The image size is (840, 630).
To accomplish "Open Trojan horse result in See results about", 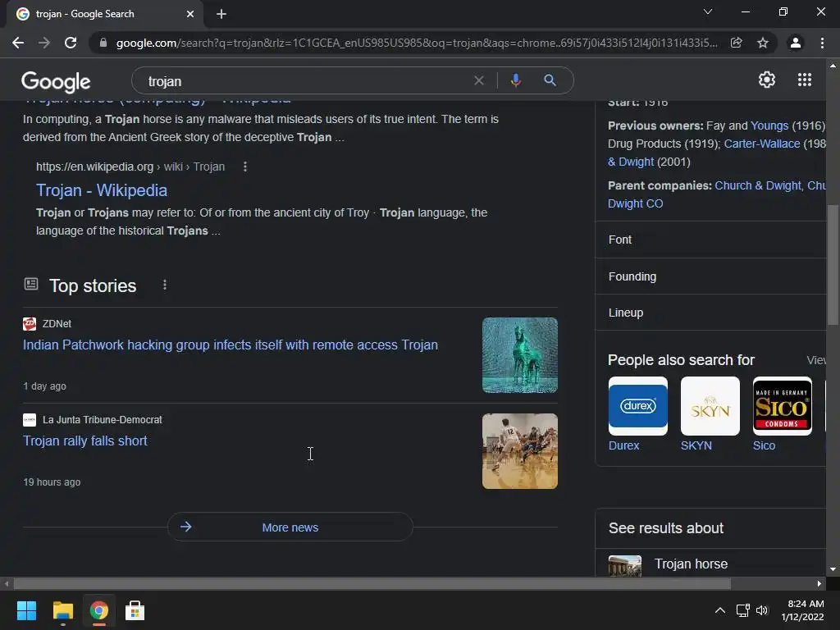I will click(x=691, y=564).
